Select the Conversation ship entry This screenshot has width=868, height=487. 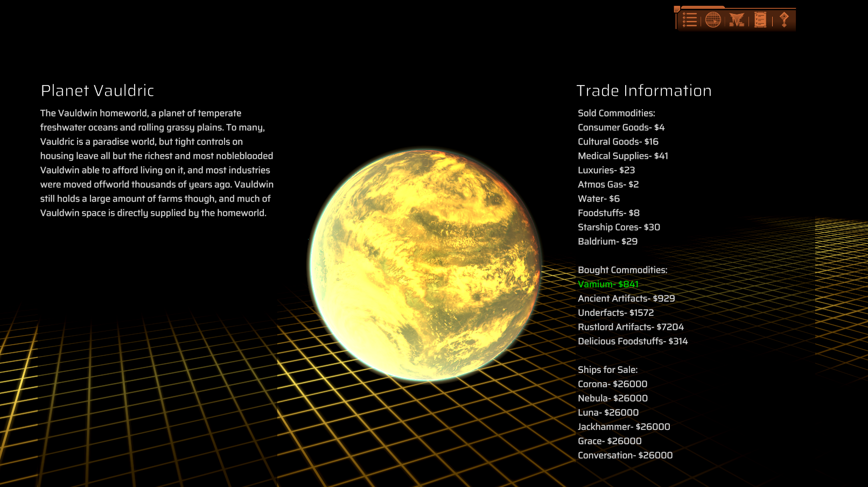click(x=625, y=455)
